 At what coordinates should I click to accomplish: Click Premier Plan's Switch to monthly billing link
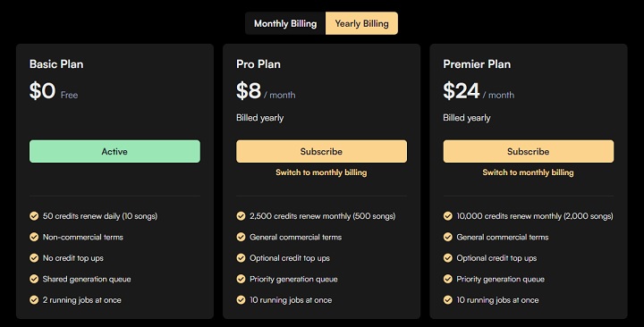point(529,172)
